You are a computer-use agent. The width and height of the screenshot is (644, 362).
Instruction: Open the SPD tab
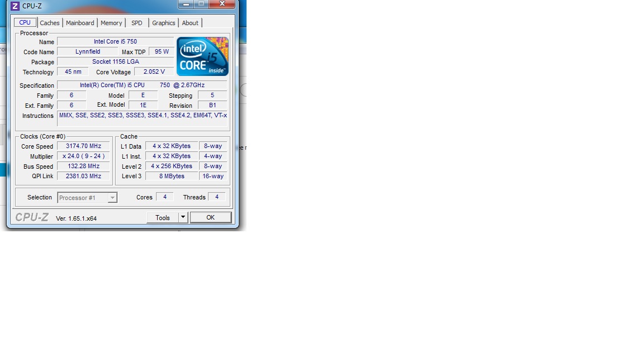click(x=137, y=23)
